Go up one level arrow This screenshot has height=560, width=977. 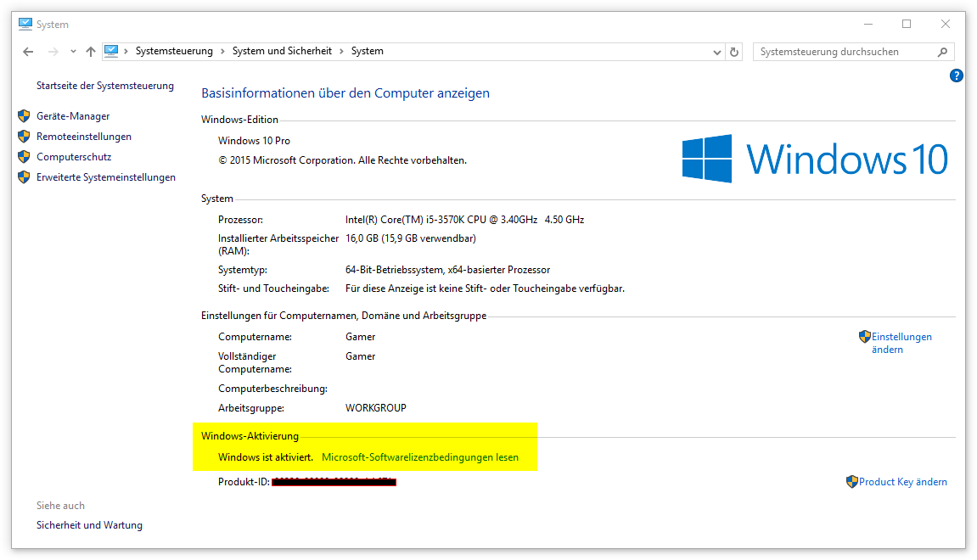(91, 52)
